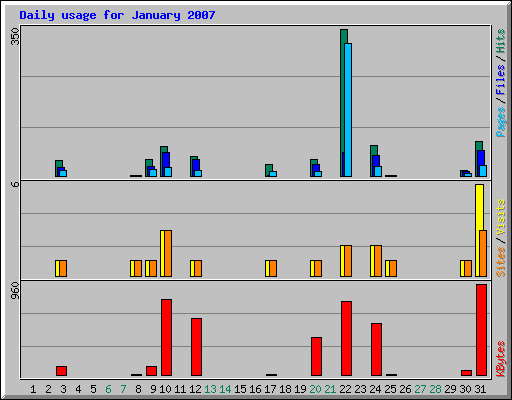The image size is (512, 400).
Task: Select day label "8" on the axis
Action: click(x=138, y=389)
